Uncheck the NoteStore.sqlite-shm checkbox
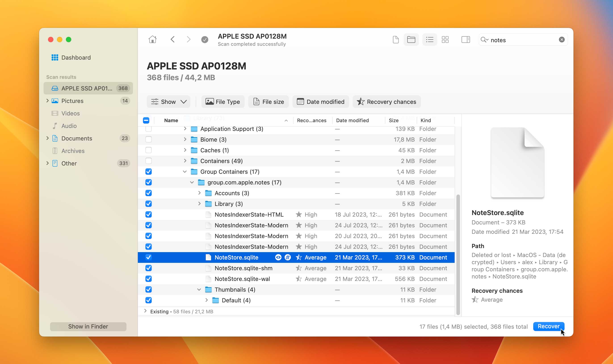The height and width of the screenshot is (364, 613). pos(148,268)
